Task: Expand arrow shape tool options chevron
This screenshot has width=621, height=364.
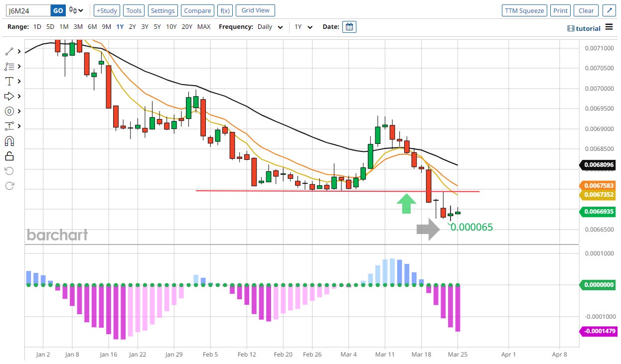Action: pyautogui.click(x=19, y=96)
